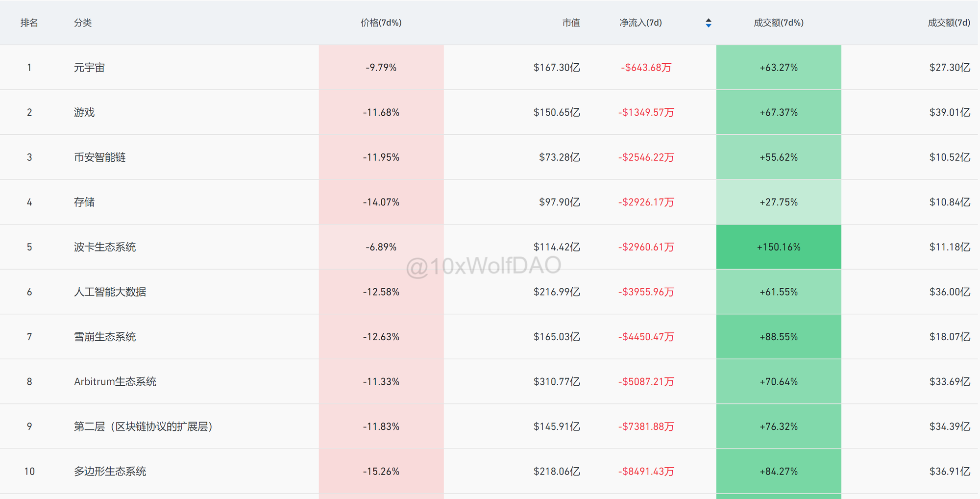Click net inflow -$2960.61万
The image size is (980, 499).
[x=646, y=247]
